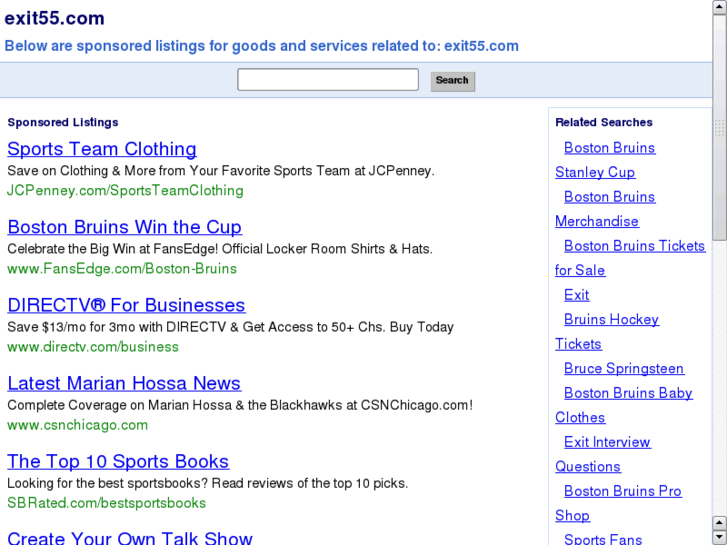Select Bruce Springsteen related search
727x545 pixels.
624,369
